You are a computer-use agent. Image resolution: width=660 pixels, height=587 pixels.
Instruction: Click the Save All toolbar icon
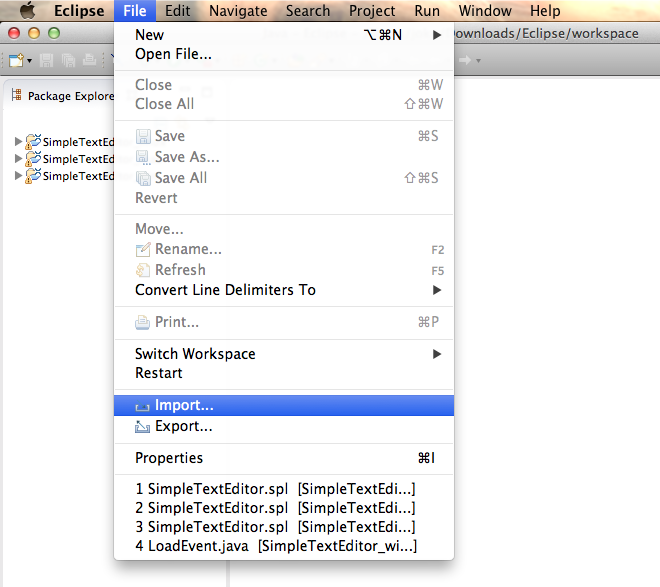pyautogui.click(x=68, y=61)
